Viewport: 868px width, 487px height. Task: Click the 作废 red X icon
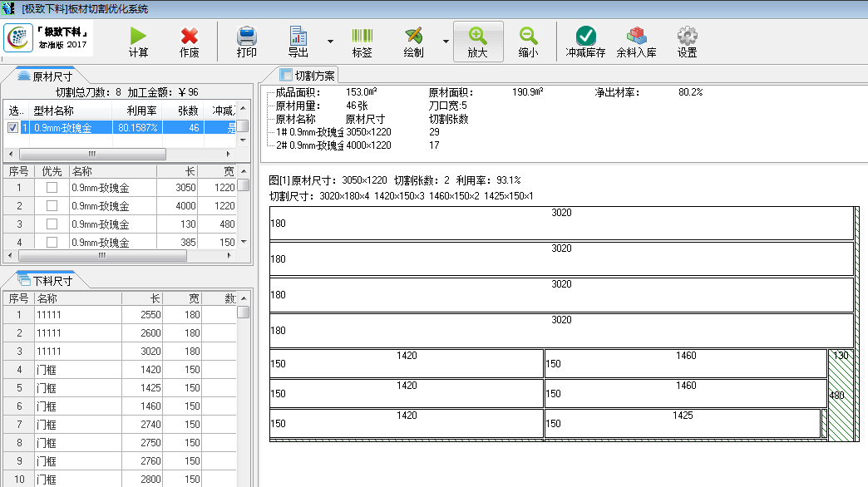click(x=190, y=37)
